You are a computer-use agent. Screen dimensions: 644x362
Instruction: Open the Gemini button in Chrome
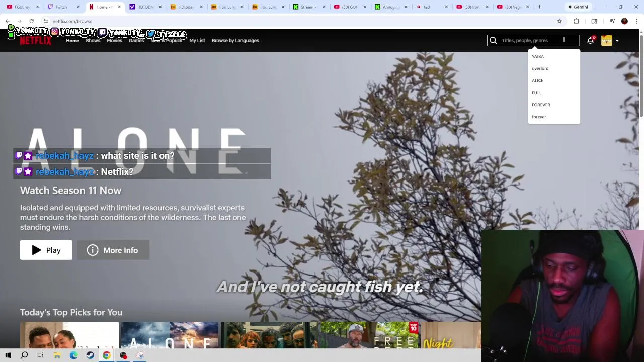(x=577, y=7)
